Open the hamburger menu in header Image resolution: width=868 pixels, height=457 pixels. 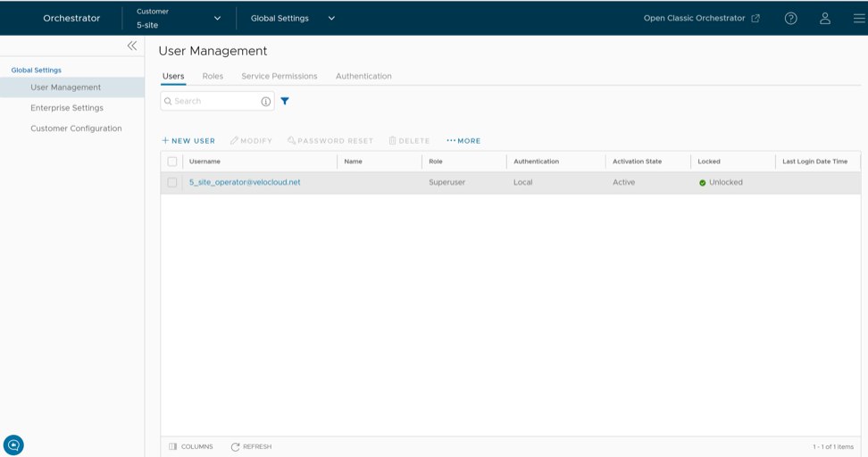858,18
